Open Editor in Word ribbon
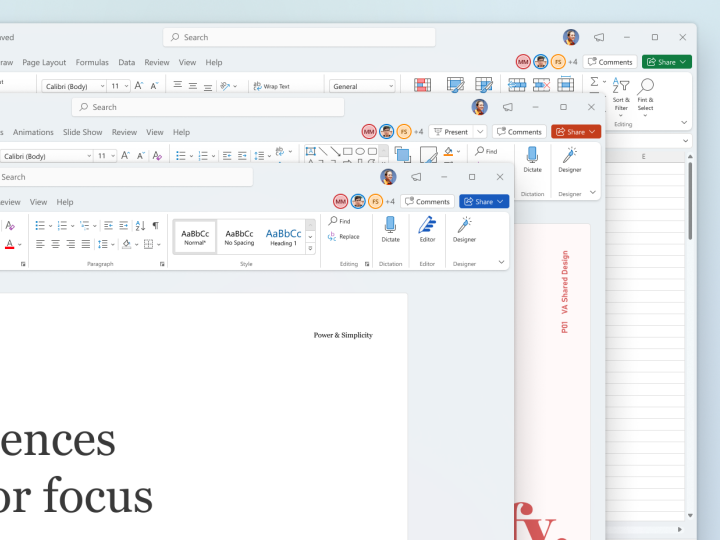720x540 pixels. pyautogui.click(x=427, y=229)
